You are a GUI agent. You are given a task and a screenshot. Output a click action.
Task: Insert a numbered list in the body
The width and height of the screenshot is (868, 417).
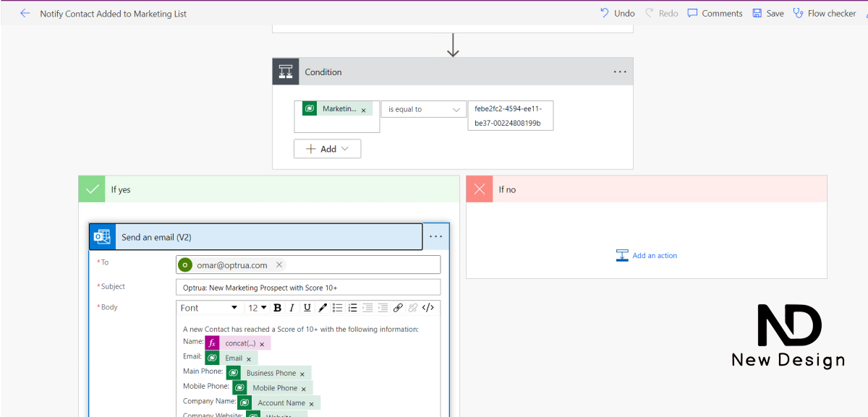point(352,308)
